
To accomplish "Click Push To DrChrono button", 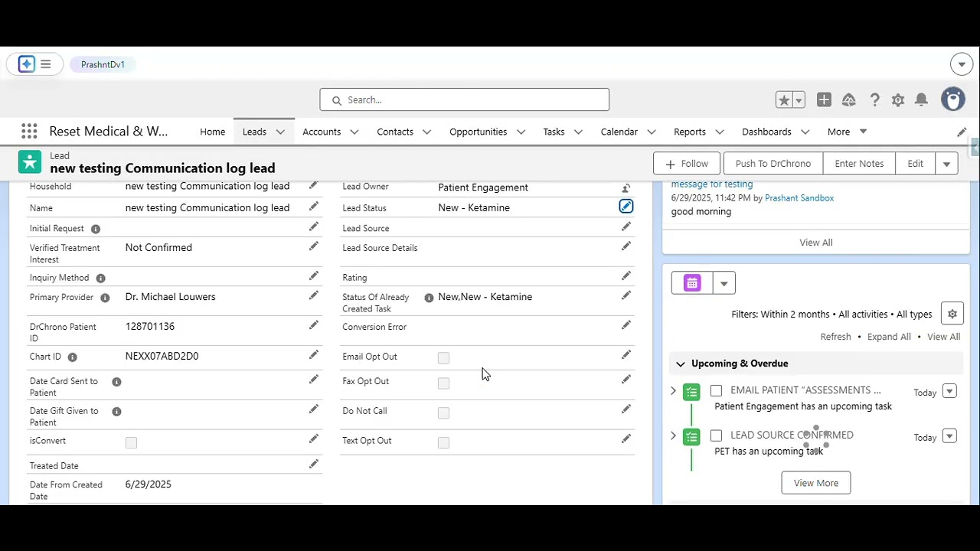I will coord(773,164).
